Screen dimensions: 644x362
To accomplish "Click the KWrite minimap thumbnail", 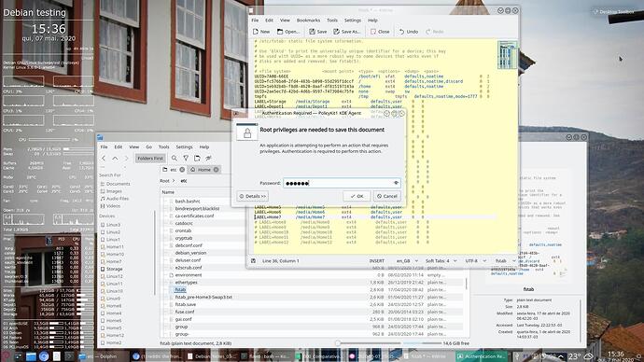I will [507, 55].
